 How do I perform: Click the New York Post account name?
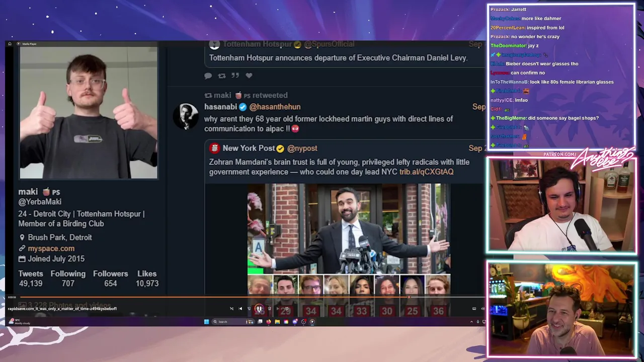coord(249,148)
